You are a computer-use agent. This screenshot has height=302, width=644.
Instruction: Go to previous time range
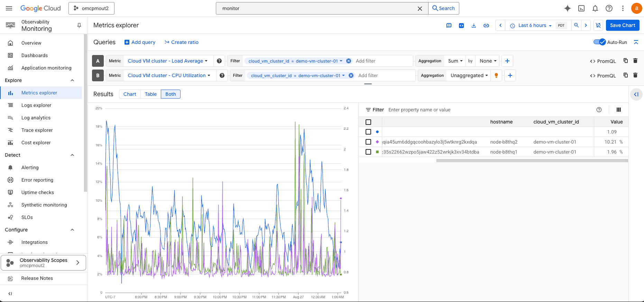(x=500, y=25)
